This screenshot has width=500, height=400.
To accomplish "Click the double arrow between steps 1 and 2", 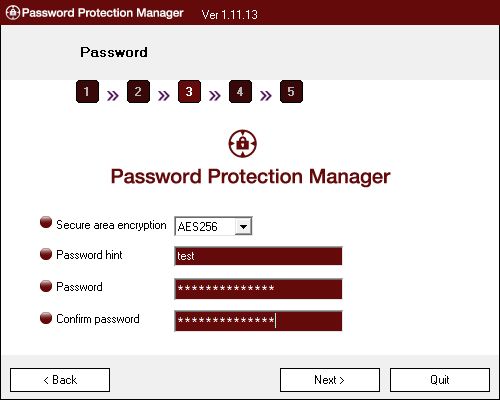I will click(x=113, y=96).
